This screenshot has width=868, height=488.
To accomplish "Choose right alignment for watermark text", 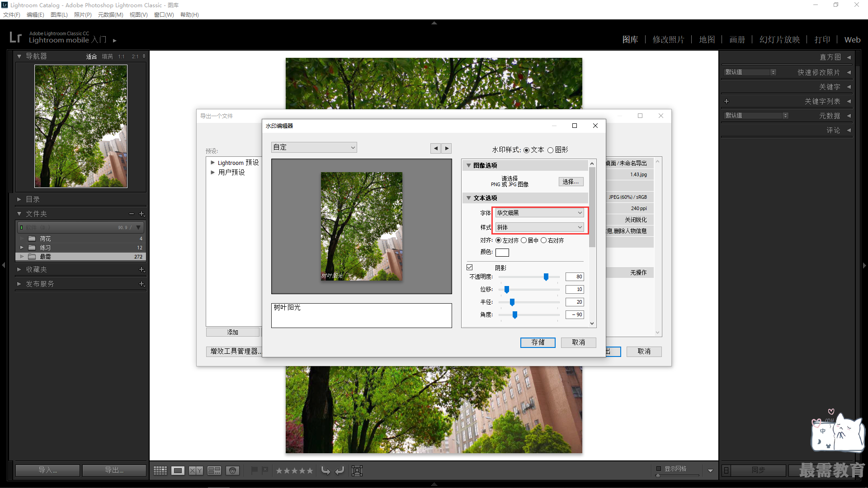I will click(543, 240).
